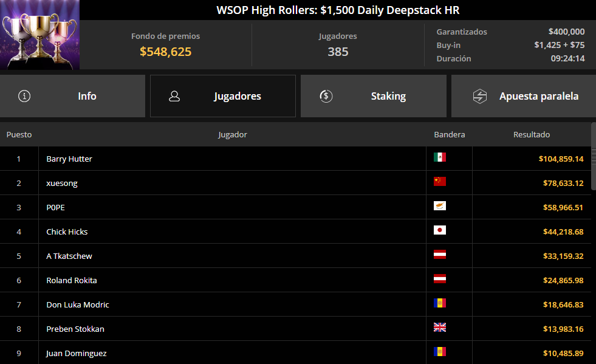Select player Preben Stokkan

(x=75, y=329)
